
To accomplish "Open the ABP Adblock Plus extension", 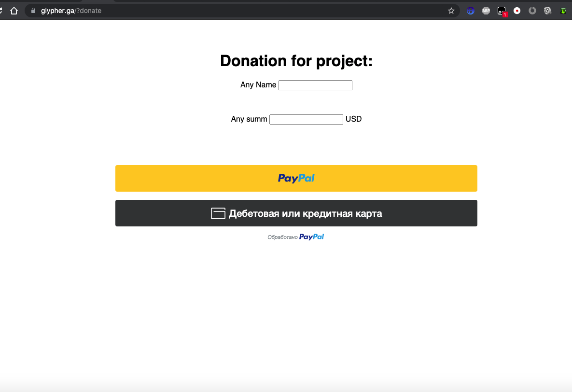I will coord(486,11).
